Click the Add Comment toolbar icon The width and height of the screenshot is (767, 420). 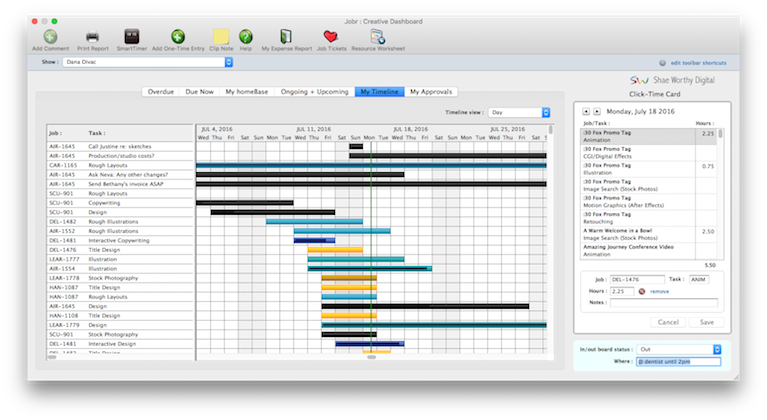50,37
